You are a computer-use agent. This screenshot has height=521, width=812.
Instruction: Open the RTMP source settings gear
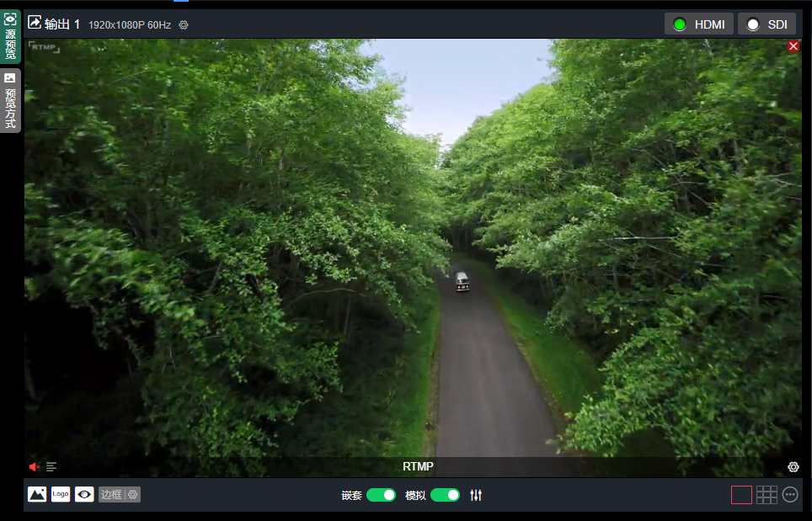click(793, 467)
